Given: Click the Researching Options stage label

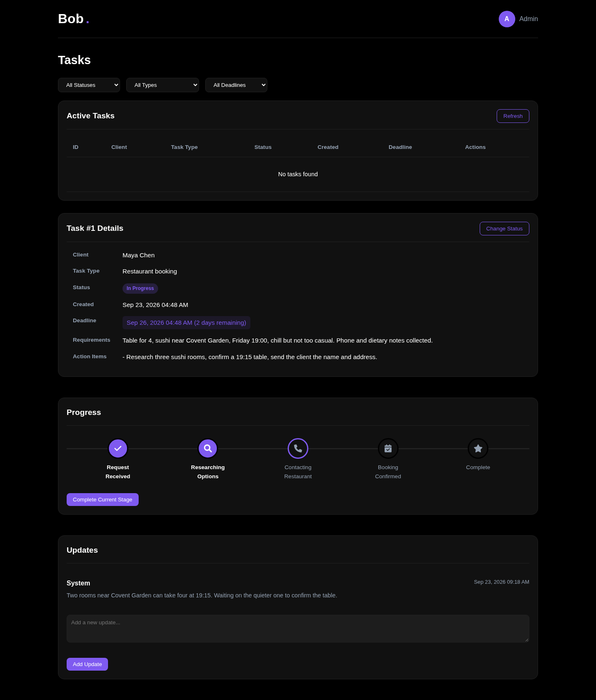Looking at the screenshot, I should click(x=208, y=472).
